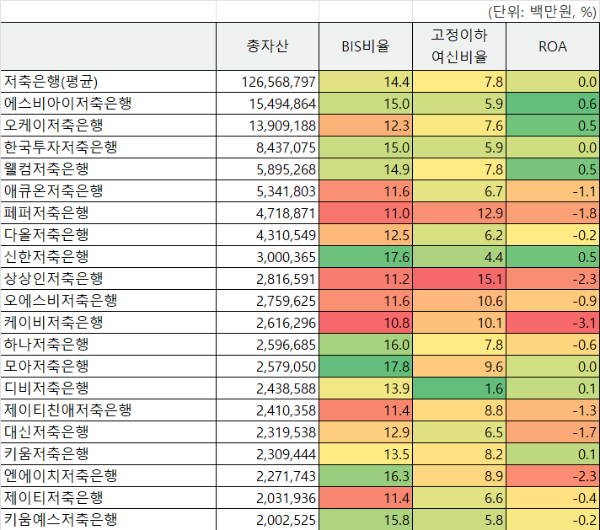Select the green BIS cell 17.8
This screenshot has width=600, height=530.
pyautogui.click(x=365, y=366)
